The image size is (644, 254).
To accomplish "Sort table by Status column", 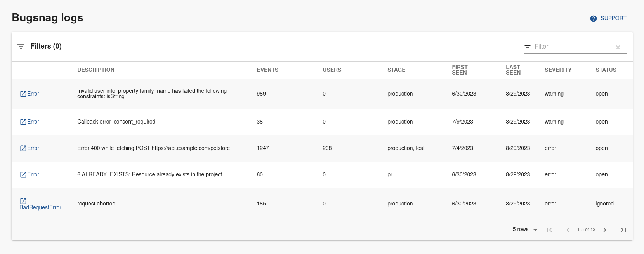I will click(606, 70).
